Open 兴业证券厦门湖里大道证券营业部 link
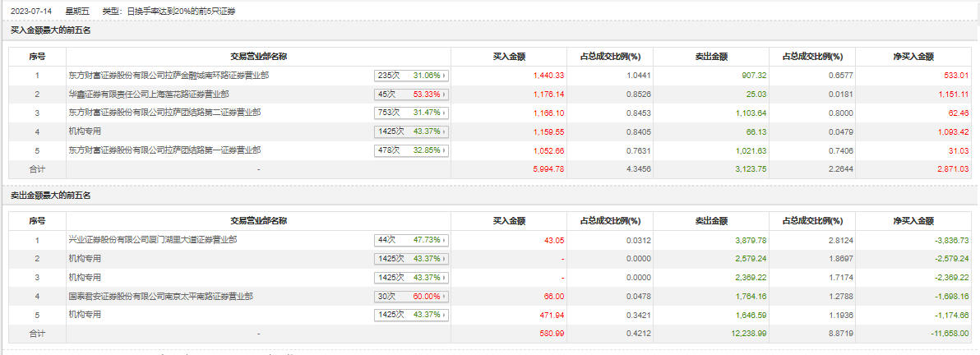The image size is (980, 355). click(x=153, y=240)
